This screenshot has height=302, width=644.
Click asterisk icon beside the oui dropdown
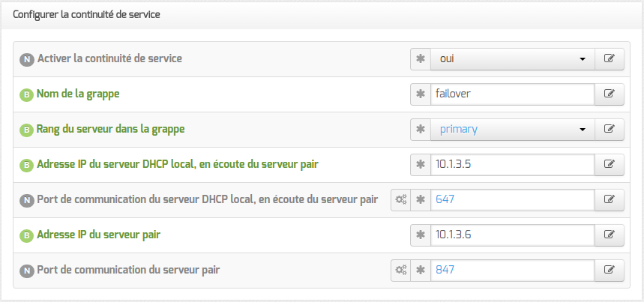click(421, 59)
